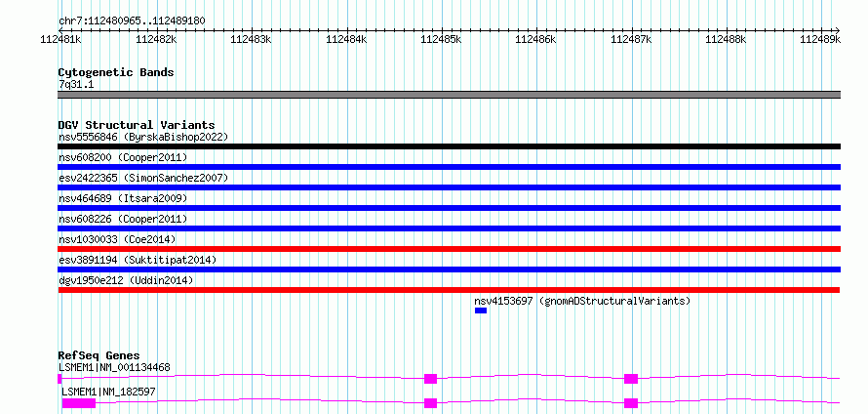Click NM_001134468 exon near 112485k
The image size is (868, 414).
431,379
